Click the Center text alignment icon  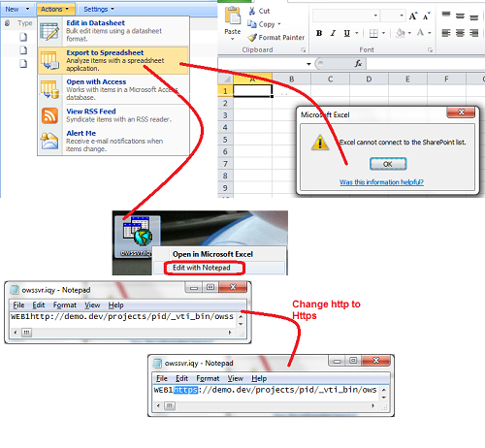(460, 33)
